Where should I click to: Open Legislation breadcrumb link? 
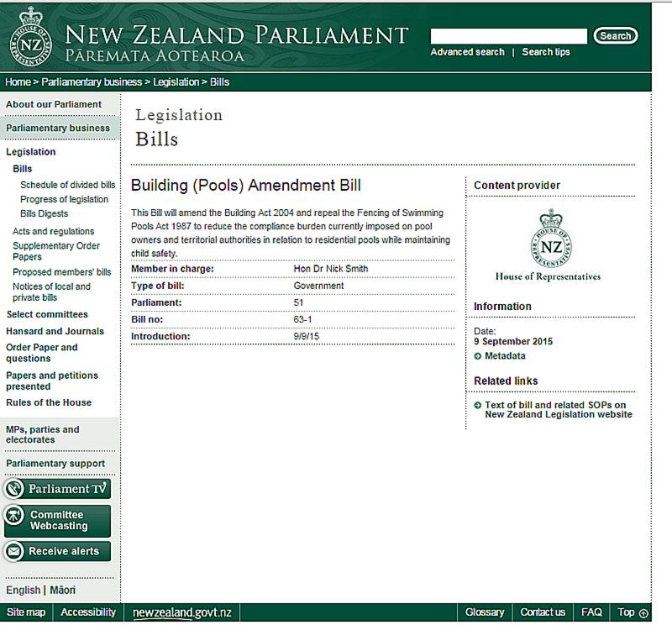coord(176,81)
